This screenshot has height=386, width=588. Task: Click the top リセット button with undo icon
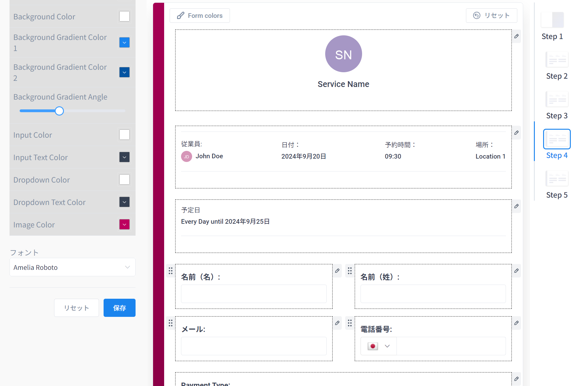pyautogui.click(x=491, y=16)
